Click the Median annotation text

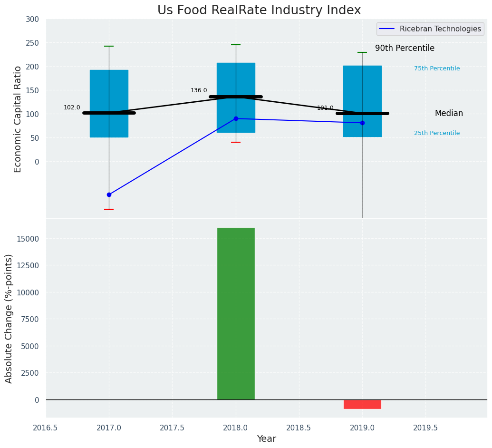(448, 113)
